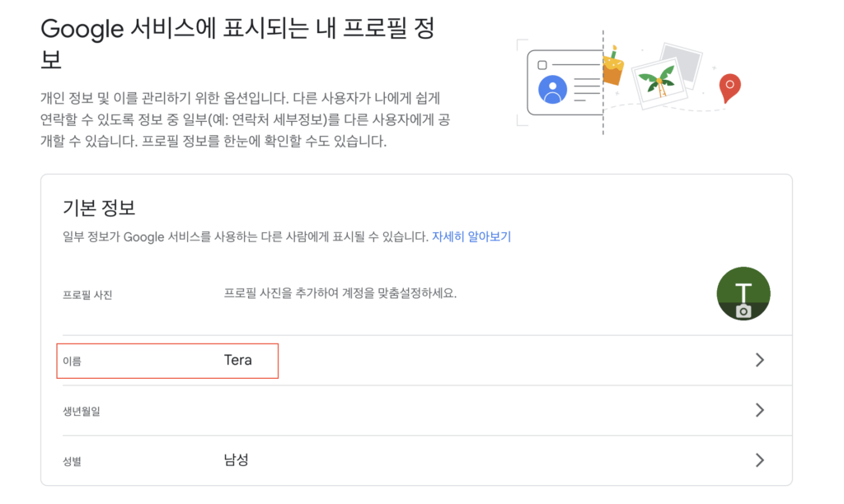The width and height of the screenshot is (844, 504).
Task: Click the camera icon on the profile avatar
Action: pyautogui.click(x=743, y=311)
